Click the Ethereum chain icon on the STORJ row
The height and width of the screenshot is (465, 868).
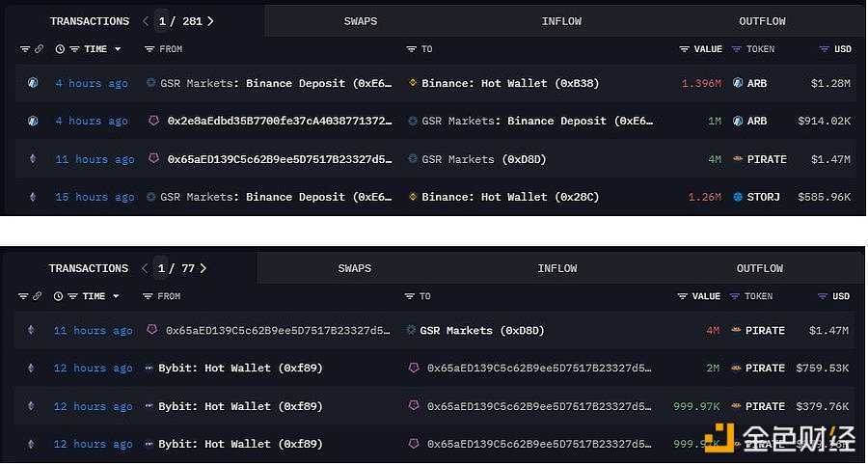(33, 197)
